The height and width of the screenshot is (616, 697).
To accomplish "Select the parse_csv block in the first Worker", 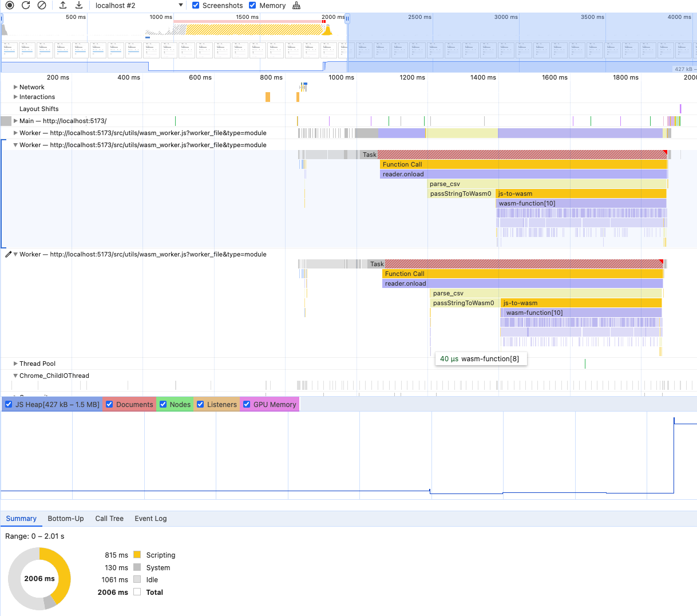I will click(546, 184).
